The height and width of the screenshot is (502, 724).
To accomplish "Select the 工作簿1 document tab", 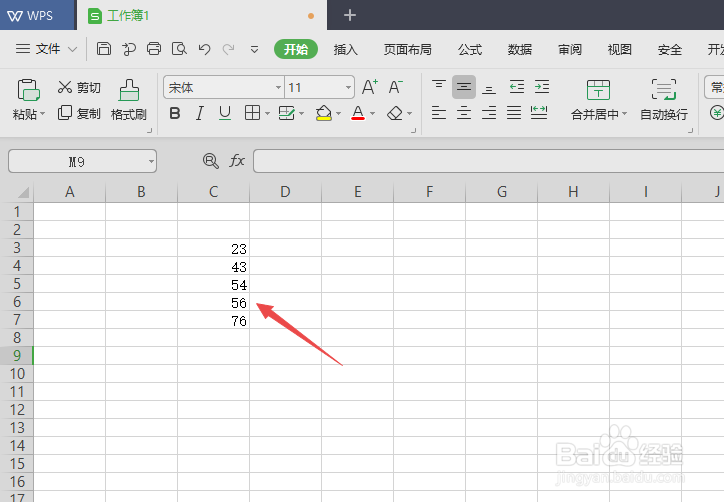I will point(202,15).
